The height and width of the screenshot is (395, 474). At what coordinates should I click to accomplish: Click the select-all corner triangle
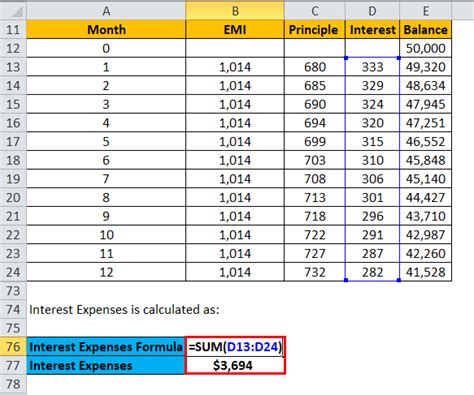13,11
